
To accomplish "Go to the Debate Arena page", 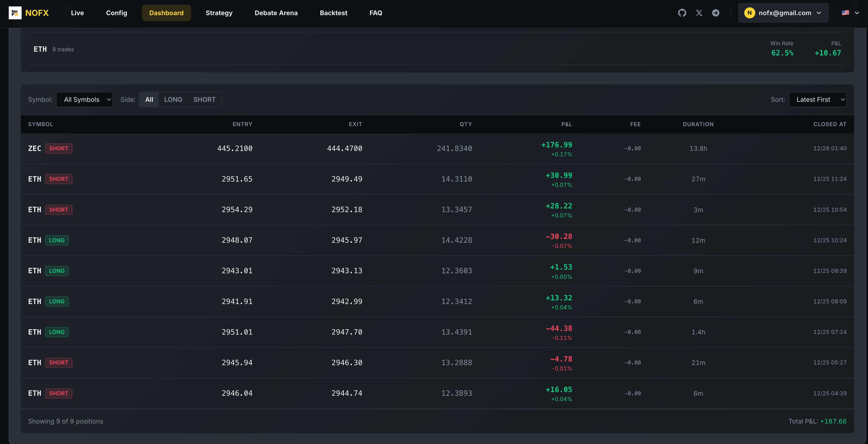I will (276, 13).
